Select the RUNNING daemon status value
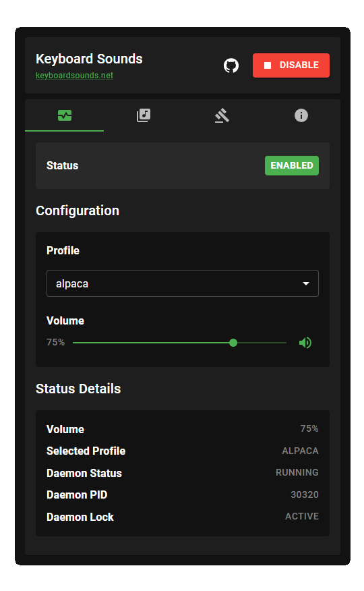Image resolution: width=364 pixels, height=591 pixels. click(x=297, y=473)
